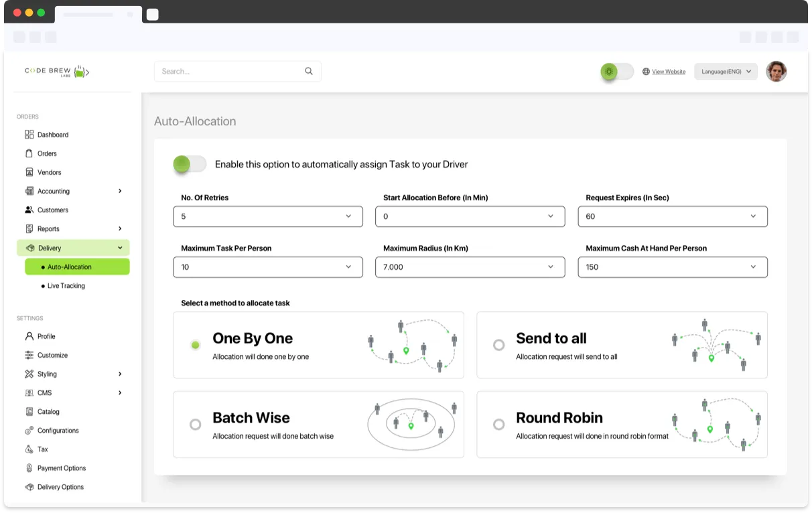Screen dimensions: 812x513
Task: Toggle the auto-assign task to driver switch
Action: (190, 164)
